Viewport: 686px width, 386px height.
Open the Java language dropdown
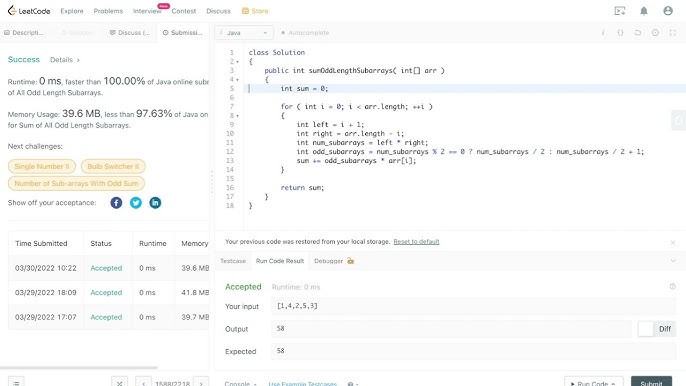244,33
